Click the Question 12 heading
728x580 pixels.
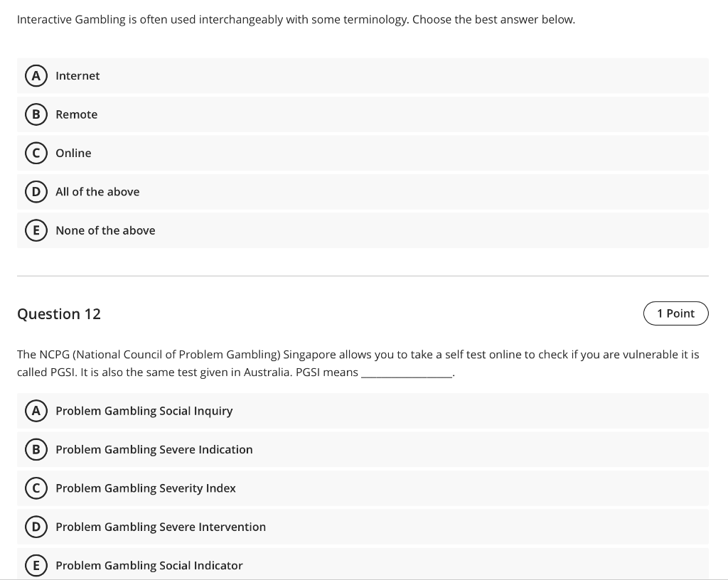(59, 313)
